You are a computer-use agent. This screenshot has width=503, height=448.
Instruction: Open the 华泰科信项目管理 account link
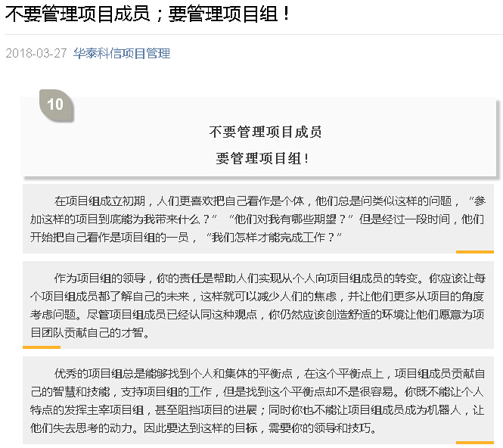(x=122, y=53)
